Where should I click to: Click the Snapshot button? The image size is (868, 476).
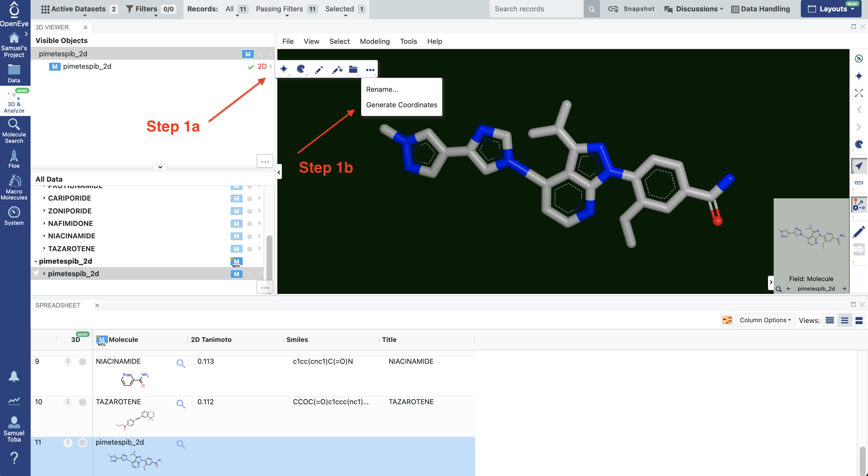631,9
